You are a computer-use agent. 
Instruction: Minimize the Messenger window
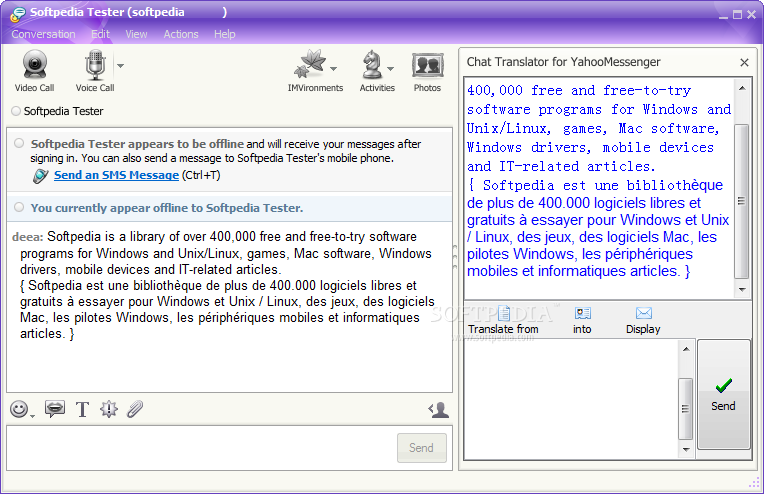(724, 16)
